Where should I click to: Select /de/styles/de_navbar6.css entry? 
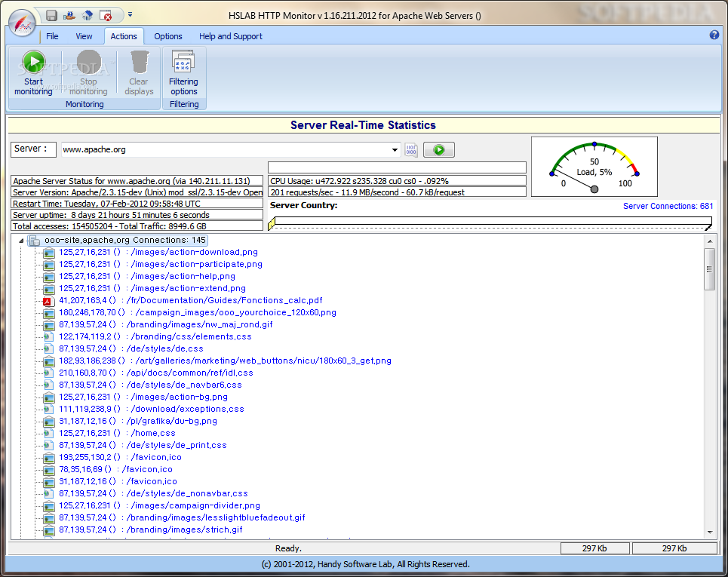pos(150,385)
